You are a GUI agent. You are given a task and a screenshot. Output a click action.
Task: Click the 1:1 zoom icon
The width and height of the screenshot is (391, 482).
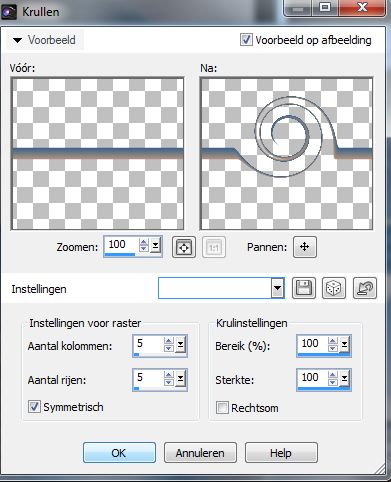coord(214,247)
